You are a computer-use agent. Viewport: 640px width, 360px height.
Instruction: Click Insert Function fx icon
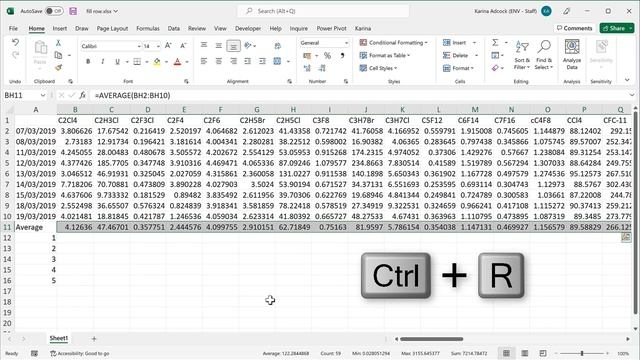[x=83, y=95]
